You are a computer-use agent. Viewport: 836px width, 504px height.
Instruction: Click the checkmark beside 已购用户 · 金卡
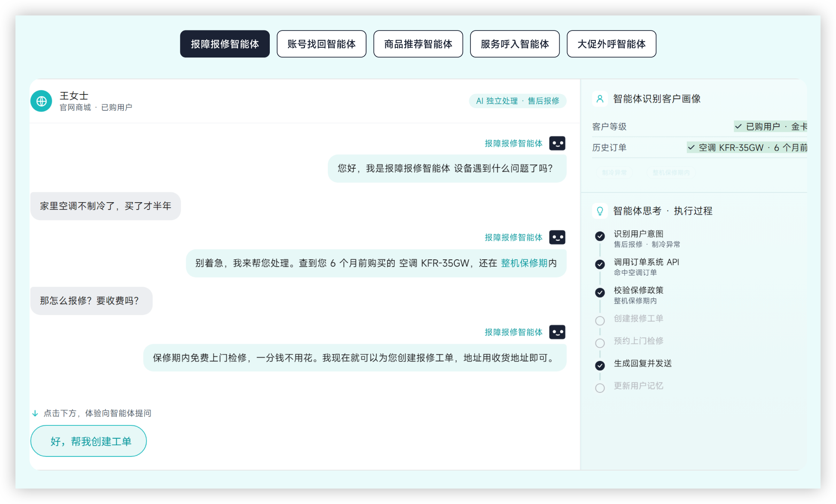(x=738, y=127)
